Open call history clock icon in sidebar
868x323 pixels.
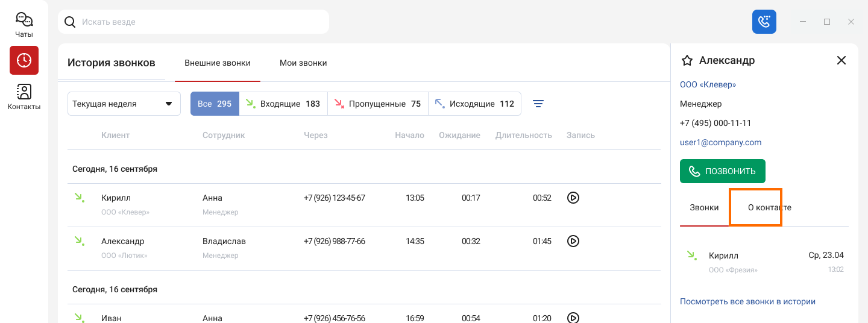24,60
